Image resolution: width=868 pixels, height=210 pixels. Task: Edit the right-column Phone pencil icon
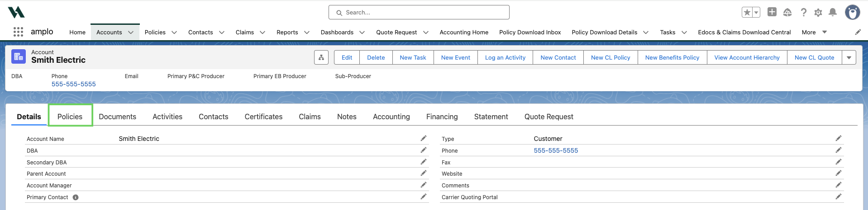tap(839, 150)
